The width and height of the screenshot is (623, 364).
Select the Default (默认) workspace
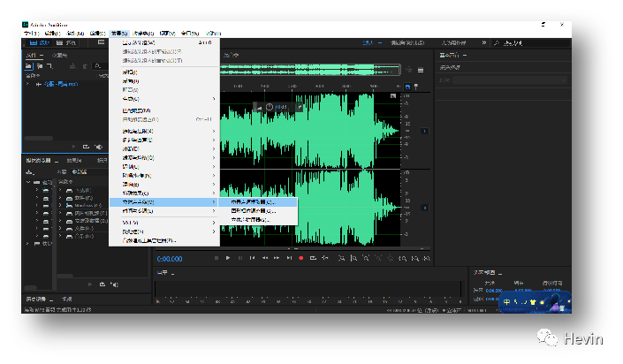(368, 42)
